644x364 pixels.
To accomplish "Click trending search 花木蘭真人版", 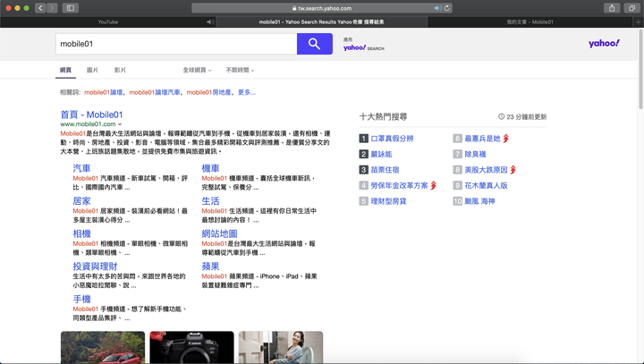I will [486, 185].
